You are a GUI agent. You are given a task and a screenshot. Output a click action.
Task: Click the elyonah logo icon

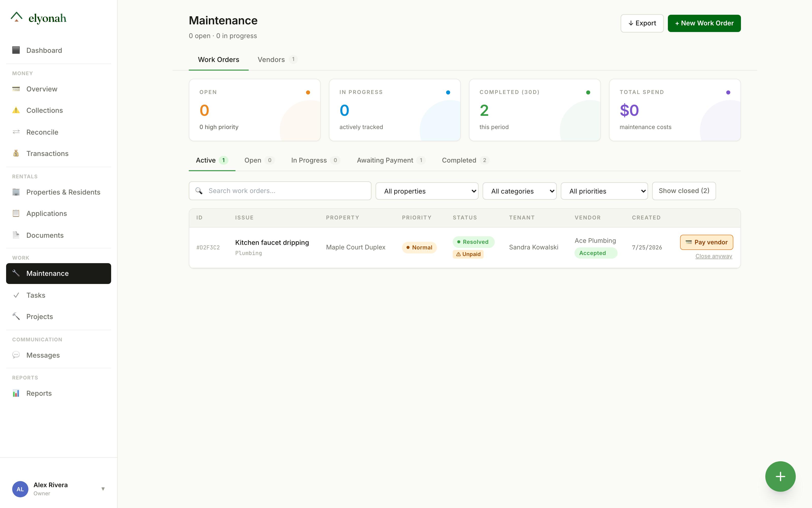click(x=16, y=17)
